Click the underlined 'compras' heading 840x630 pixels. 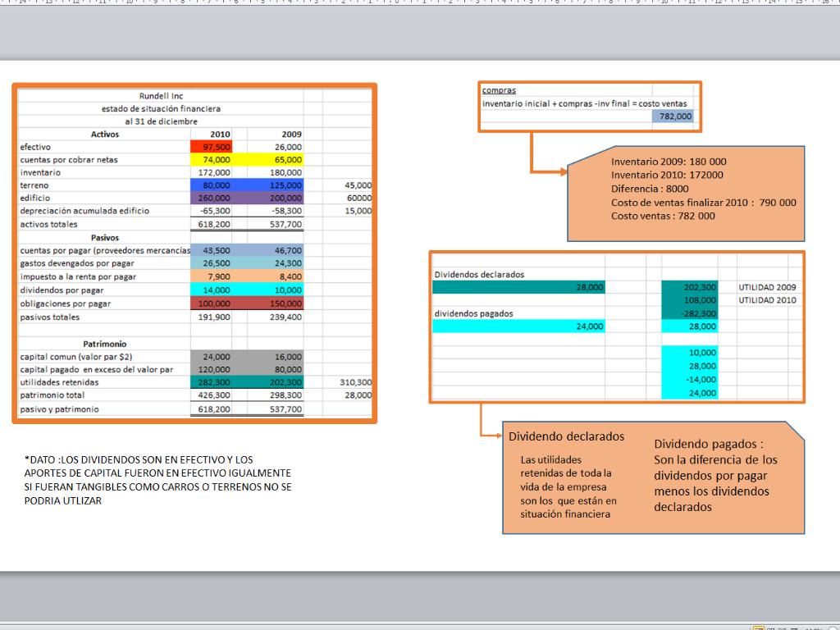pyautogui.click(x=499, y=90)
